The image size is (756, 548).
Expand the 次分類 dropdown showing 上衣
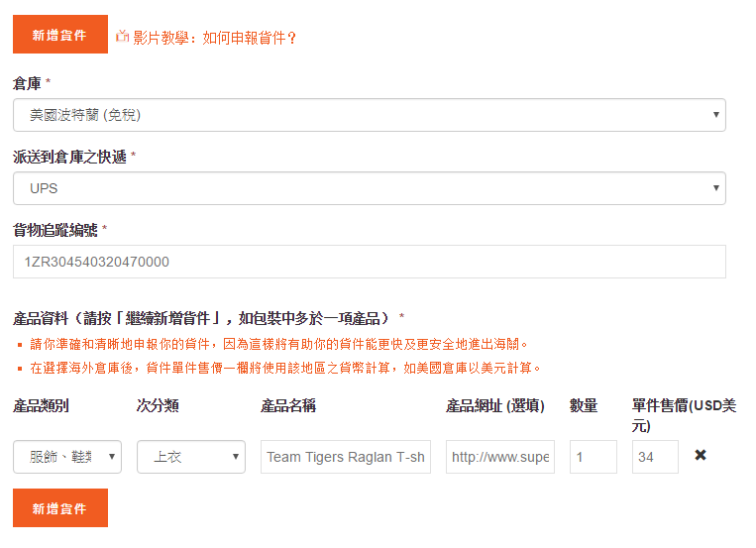click(190, 457)
